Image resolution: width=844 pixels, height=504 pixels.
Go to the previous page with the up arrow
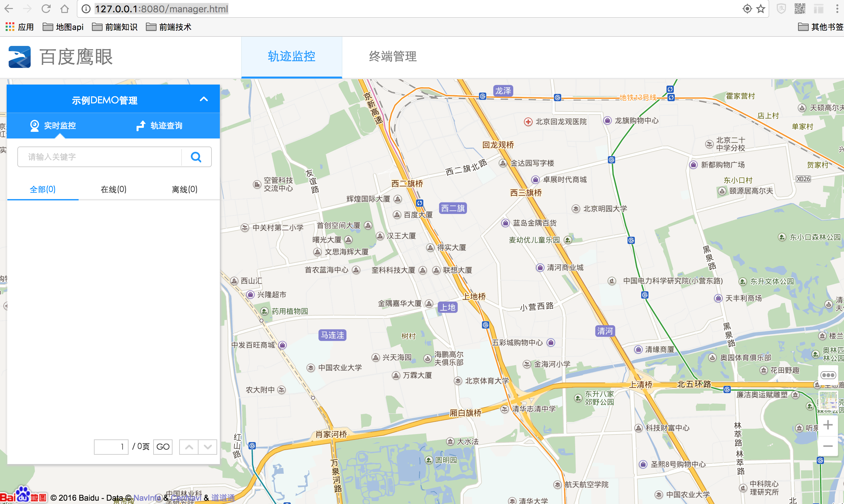(189, 447)
